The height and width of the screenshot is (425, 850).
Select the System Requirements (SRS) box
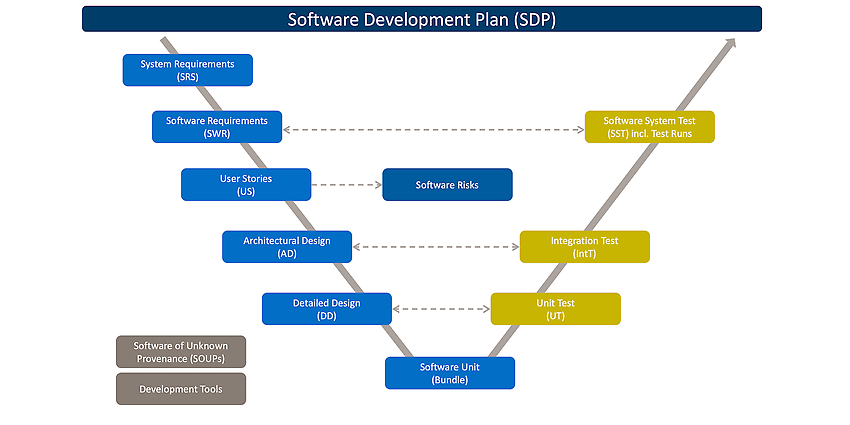(188, 70)
